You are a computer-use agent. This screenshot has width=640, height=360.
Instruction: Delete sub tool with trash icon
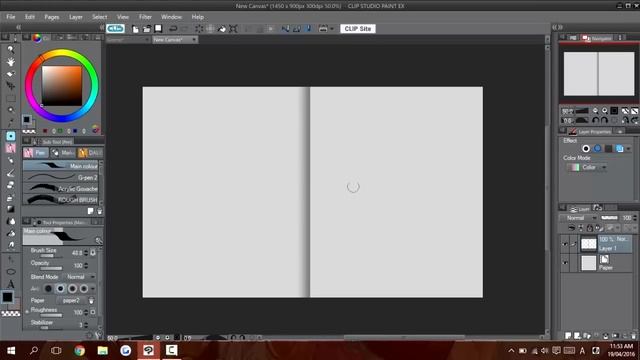tap(99, 211)
